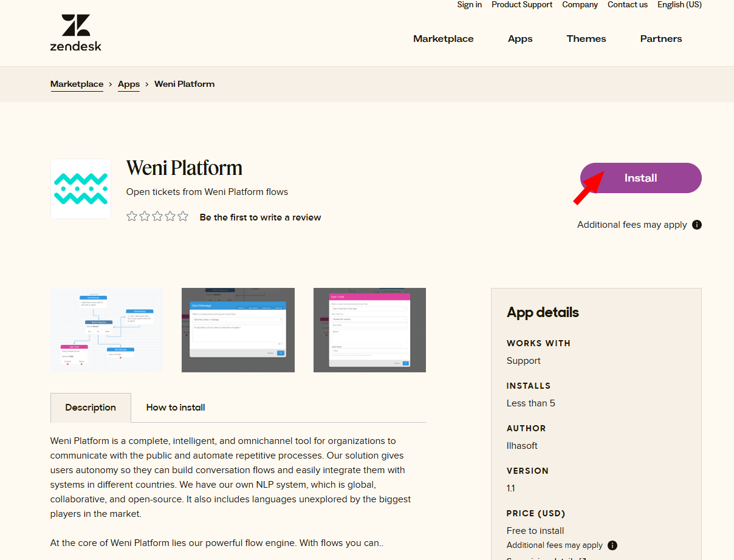Click the 'Free to install' price text
This screenshot has height=560, width=734.
click(535, 531)
